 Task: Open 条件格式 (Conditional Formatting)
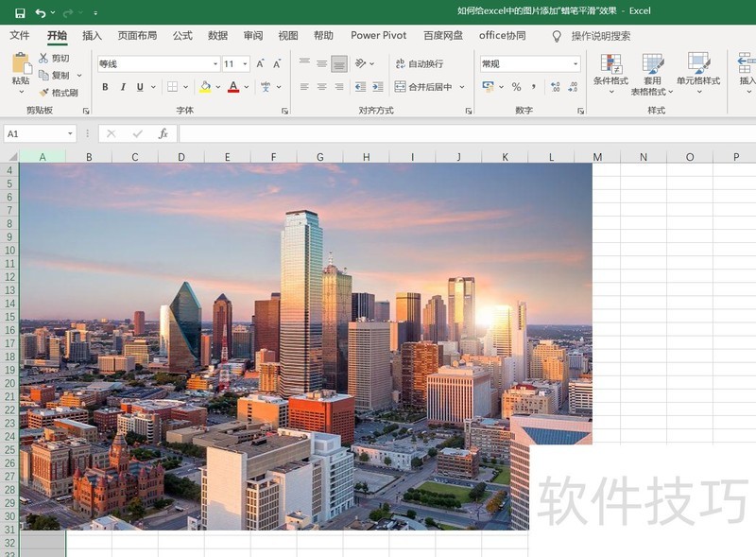click(x=610, y=74)
